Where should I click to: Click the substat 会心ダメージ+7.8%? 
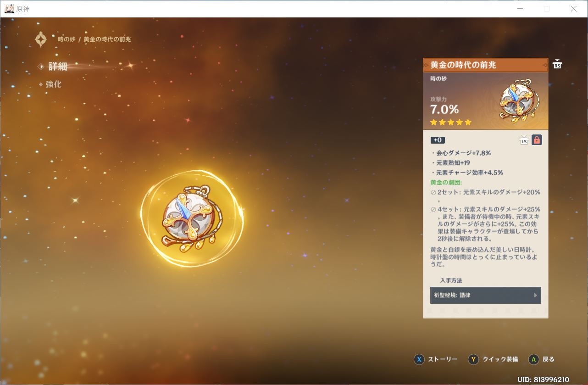click(x=463, y=153)
